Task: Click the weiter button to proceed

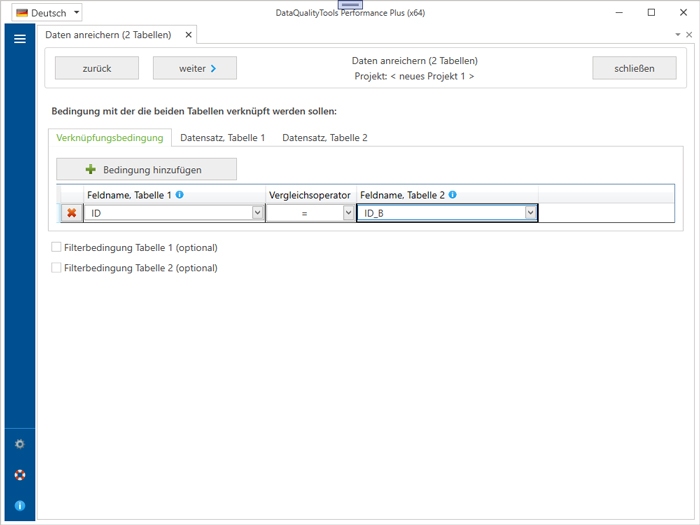Action: [194, 68]
